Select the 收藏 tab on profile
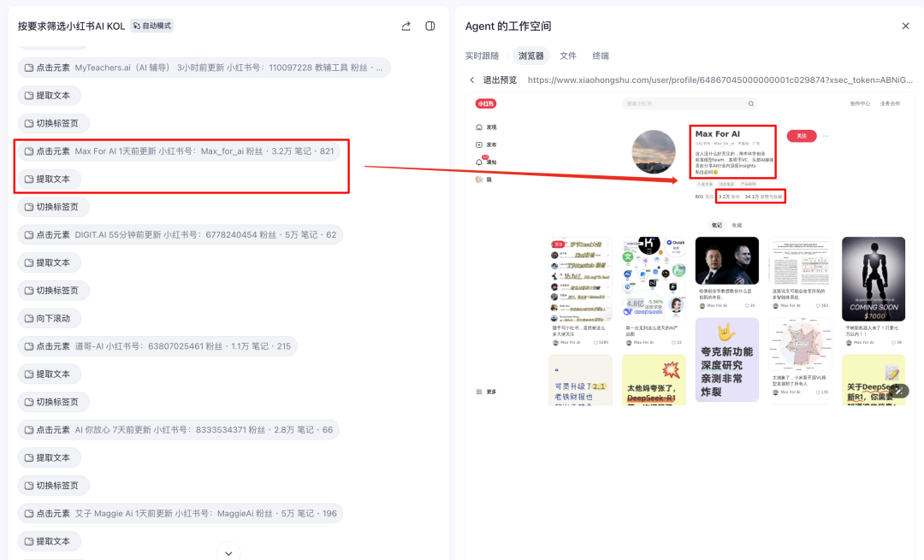Image resolution: width=924 pixels, height=560 pixels. coord(737,226)
